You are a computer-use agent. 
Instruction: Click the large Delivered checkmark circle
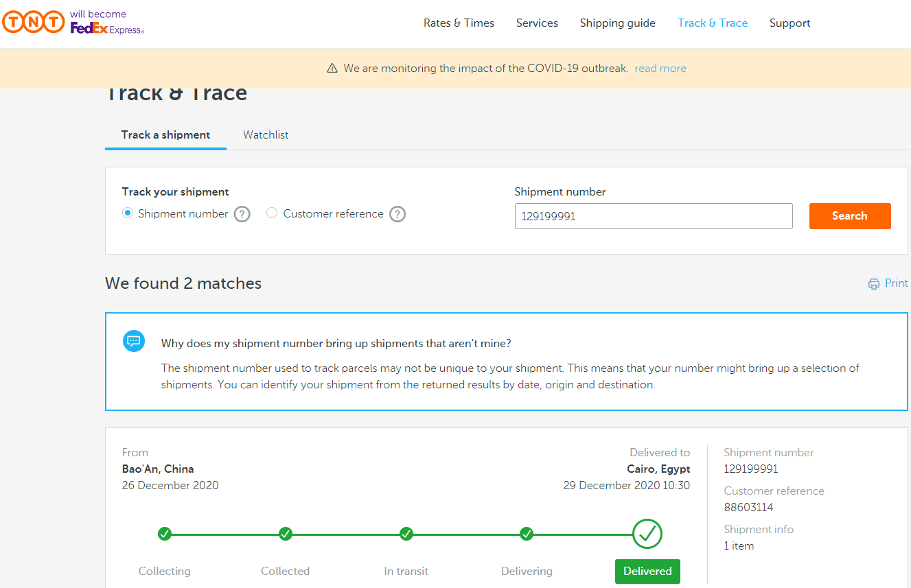647,534
